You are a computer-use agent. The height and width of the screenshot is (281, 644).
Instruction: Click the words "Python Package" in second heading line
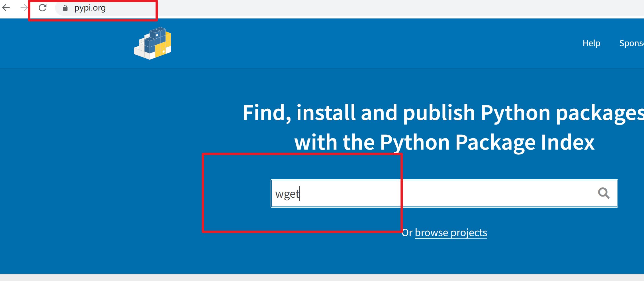(x=458, y=142)
